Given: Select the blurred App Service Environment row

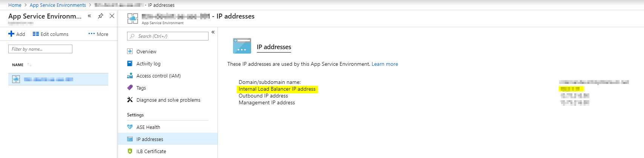Looking at the screenshot, I should pyautogui.click(x=58, y=79).
